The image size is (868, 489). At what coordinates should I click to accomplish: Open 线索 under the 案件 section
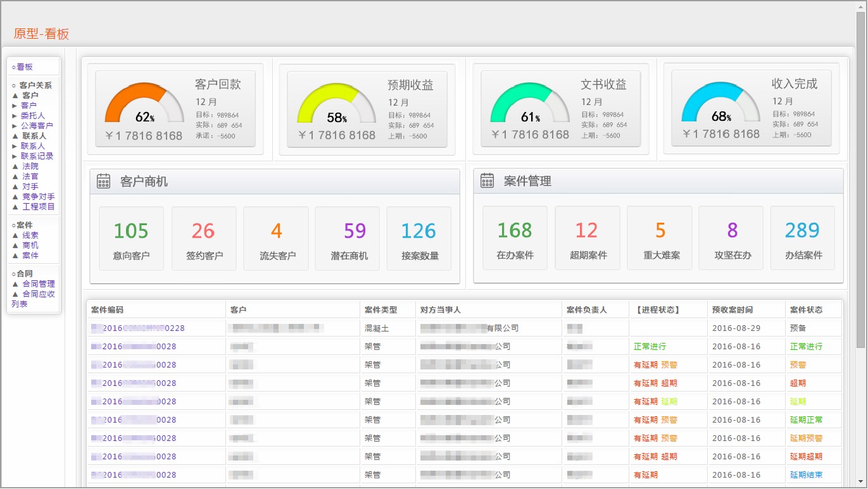[x=30, y=235]
